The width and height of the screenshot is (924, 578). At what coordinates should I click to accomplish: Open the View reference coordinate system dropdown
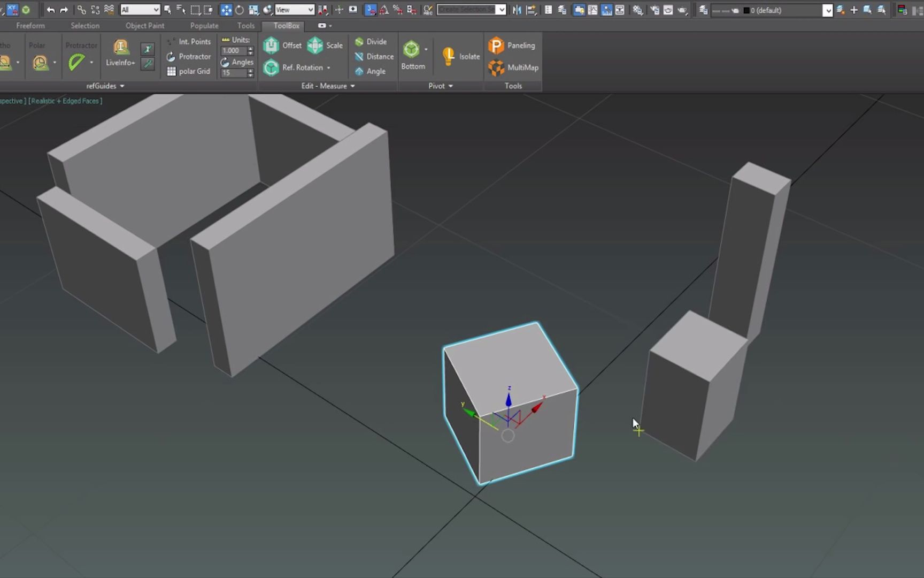pyautogui.click(x=294, y=9)
